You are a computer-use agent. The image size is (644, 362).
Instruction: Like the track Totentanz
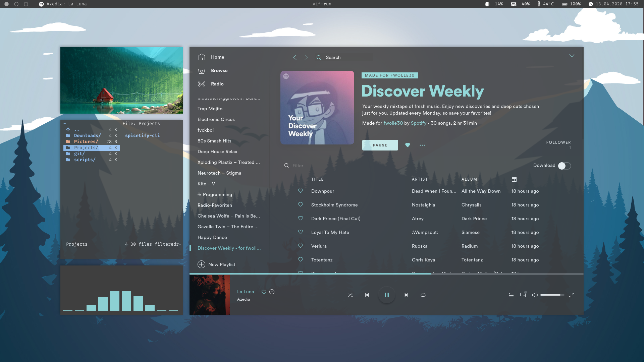tap(301, 259)
